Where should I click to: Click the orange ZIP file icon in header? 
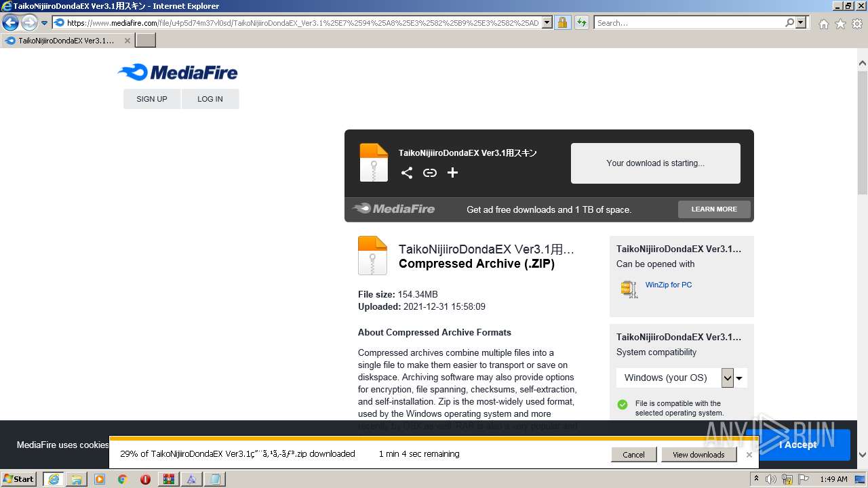pyautogui.click(x=374, y=163)
